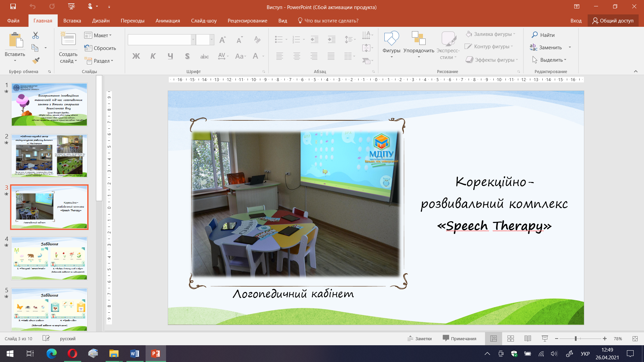Open the Section (Раздел) dropdown

99,61
